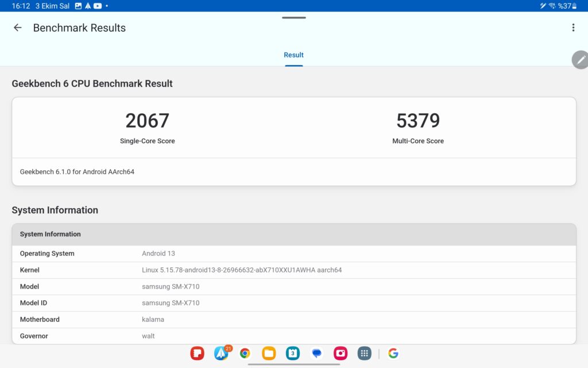Screen dimensions: 588x368
Task: Select the walt governor value
Action: [x=148, y=336]
